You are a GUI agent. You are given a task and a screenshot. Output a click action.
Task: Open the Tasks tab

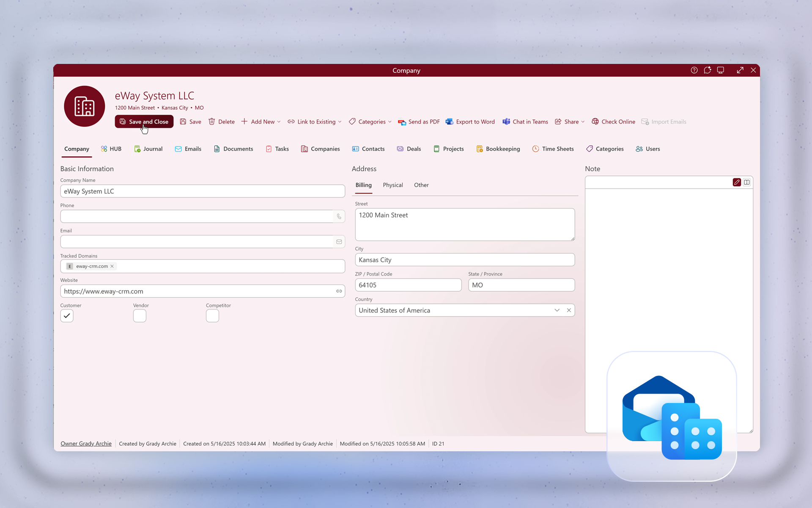pos(277,149)
